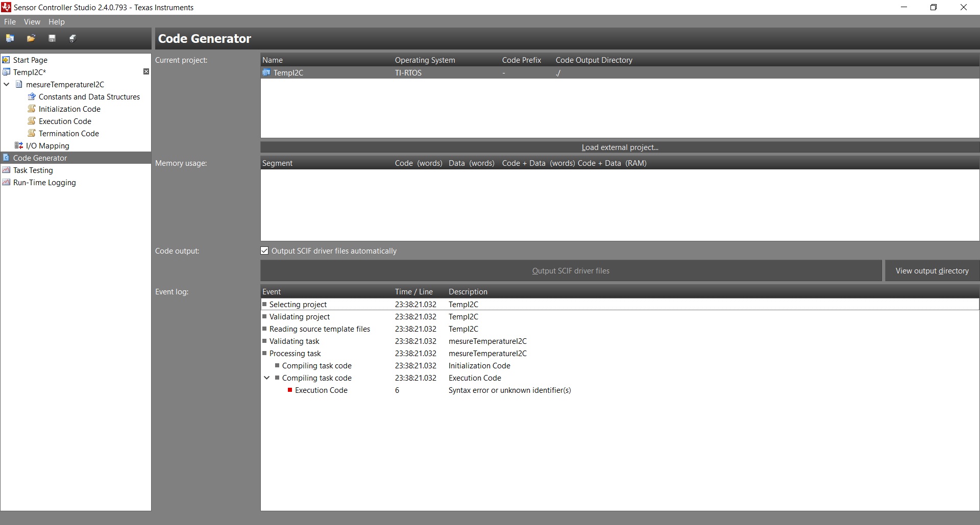Click the Operating System column header
The height and width of the screenshot is (525, 980).
point(425,60)
